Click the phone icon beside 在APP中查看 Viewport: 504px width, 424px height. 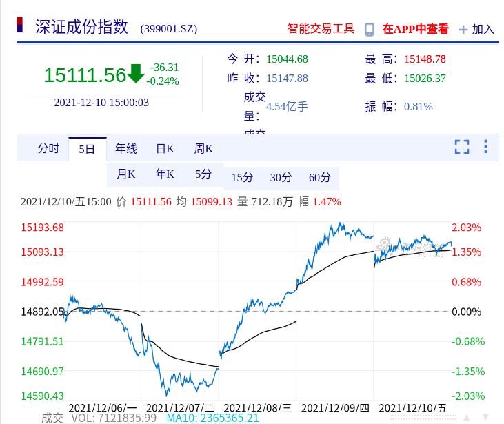coord(370,30)
